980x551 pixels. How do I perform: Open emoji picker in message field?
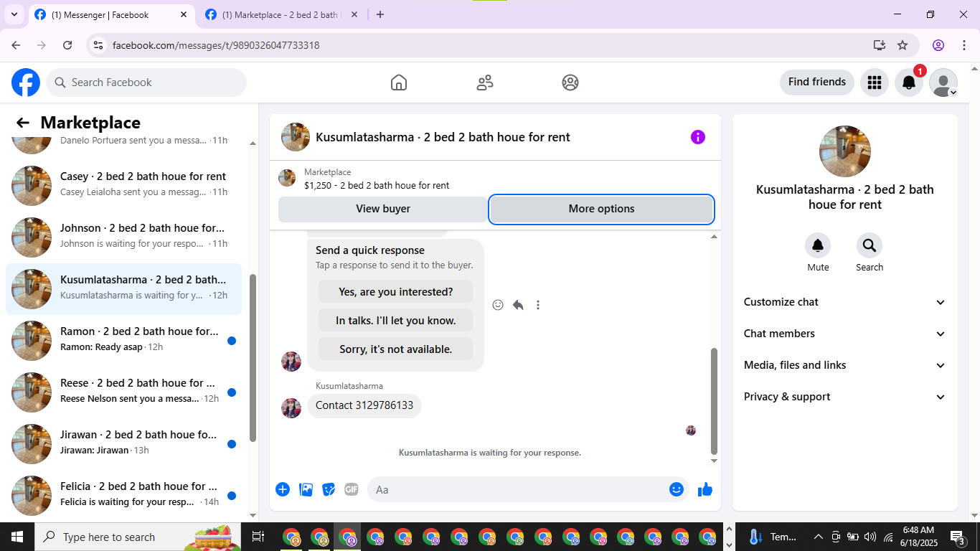tap(677, 489)
